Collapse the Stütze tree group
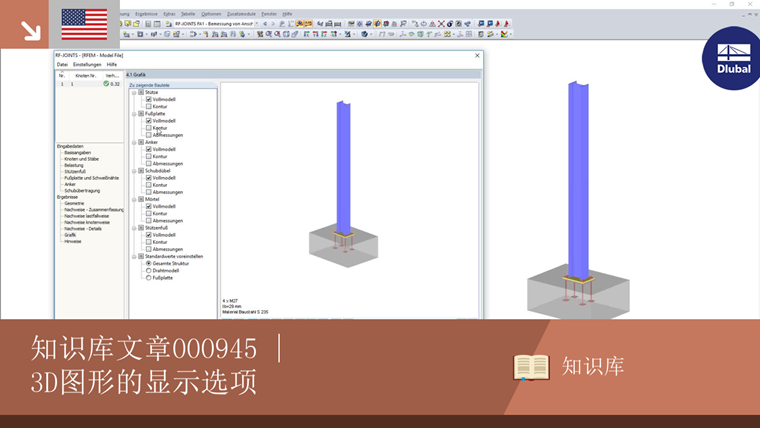760x428 pixels. click(x=134, y=92)
